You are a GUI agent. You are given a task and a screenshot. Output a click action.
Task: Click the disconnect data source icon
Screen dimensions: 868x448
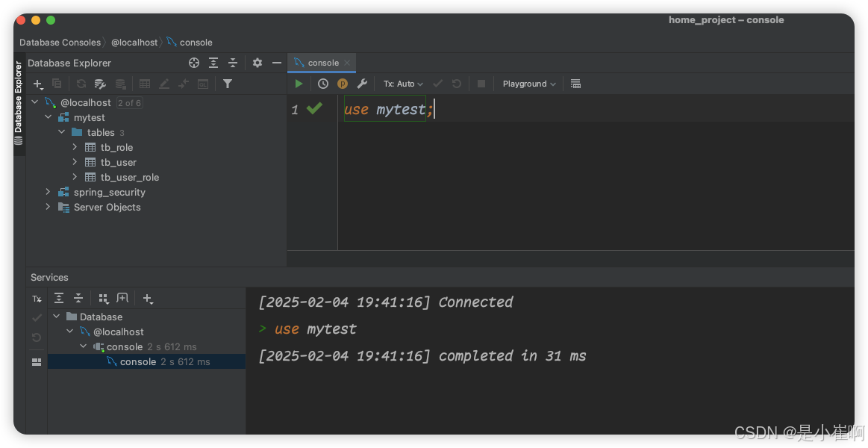click(120, 84)
